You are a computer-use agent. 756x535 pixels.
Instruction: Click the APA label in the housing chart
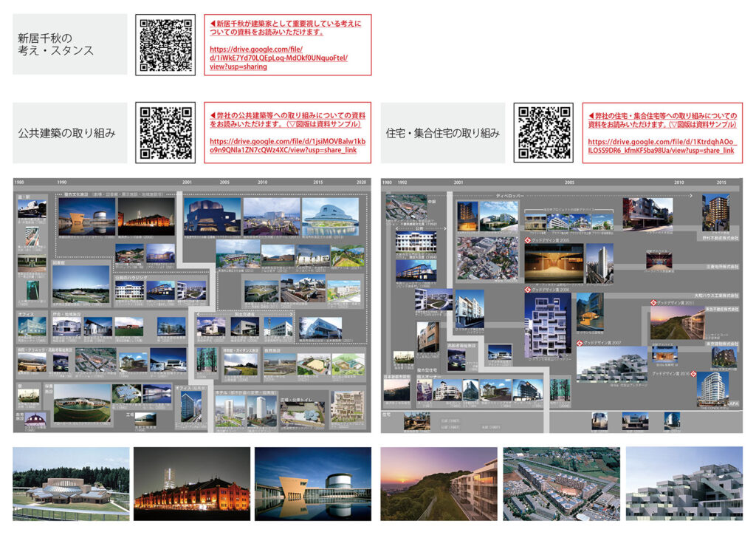click(x=734, y=403)
